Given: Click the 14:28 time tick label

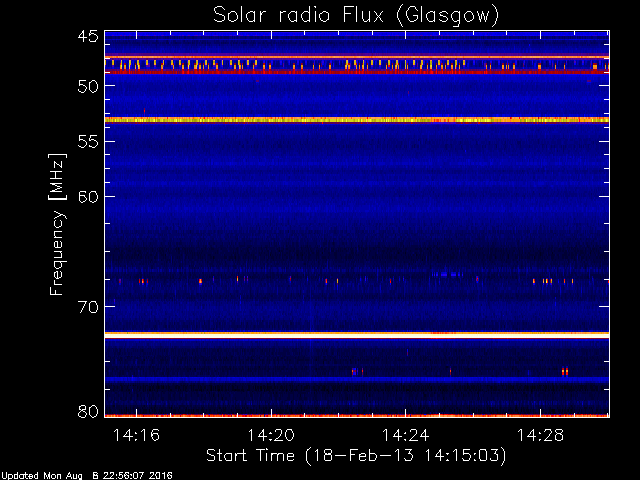Looking at the screenshot, I should [x=540, y=435].
